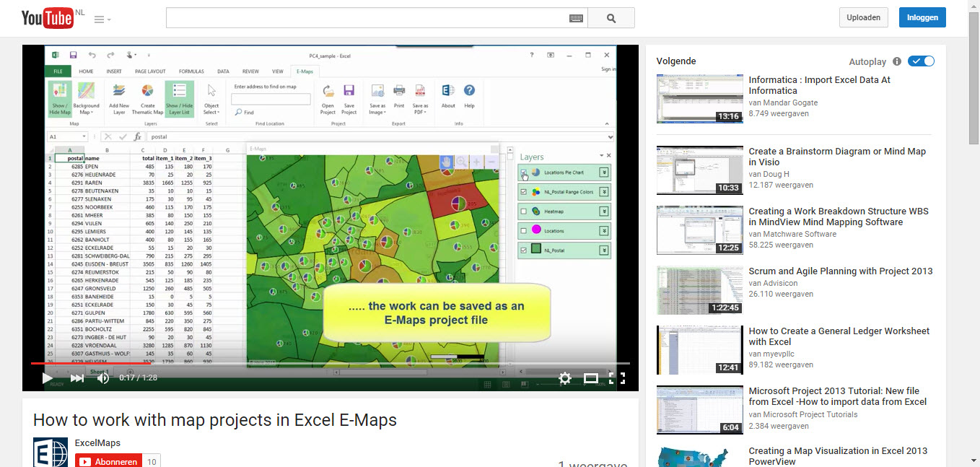Screen dimensions: 980x467
Task: Open Scrum and Agile Planning video link
Action: tap(841, 271)
